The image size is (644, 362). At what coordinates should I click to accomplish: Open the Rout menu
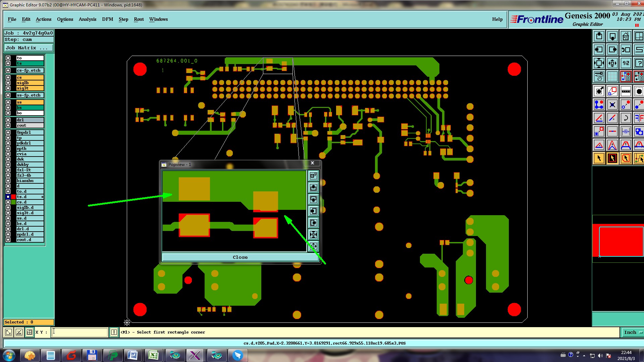coord(139,19)
